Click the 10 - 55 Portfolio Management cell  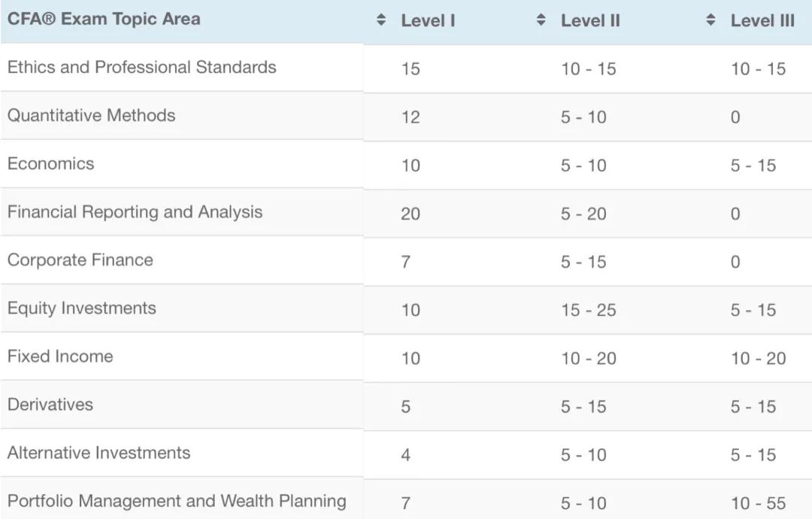pos(758,502)
